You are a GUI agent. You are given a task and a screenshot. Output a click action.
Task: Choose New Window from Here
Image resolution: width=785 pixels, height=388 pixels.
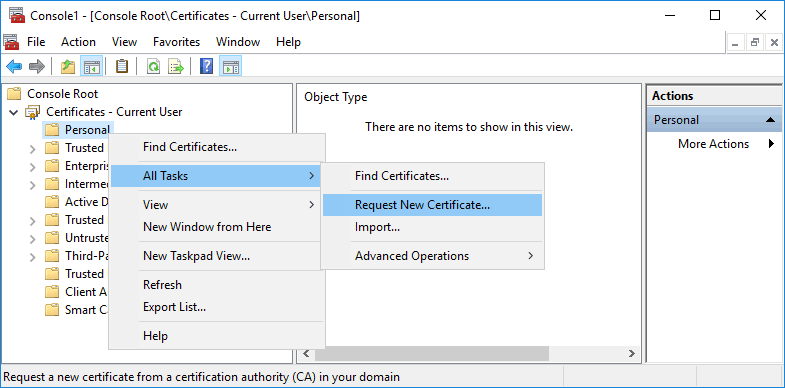pos(216,227)
